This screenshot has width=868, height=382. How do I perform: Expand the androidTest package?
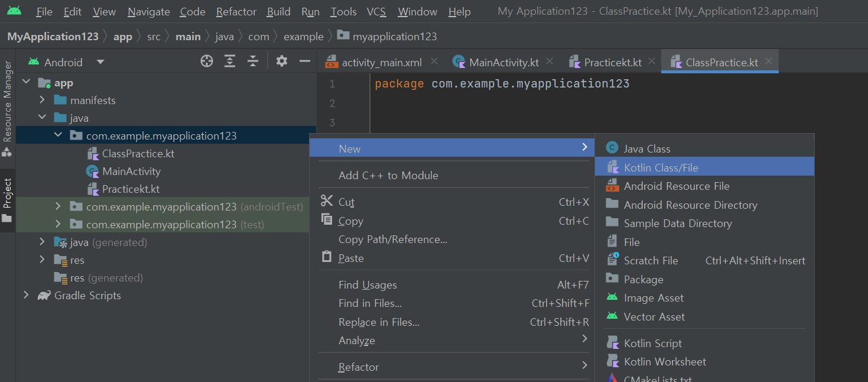coord(58,206)
